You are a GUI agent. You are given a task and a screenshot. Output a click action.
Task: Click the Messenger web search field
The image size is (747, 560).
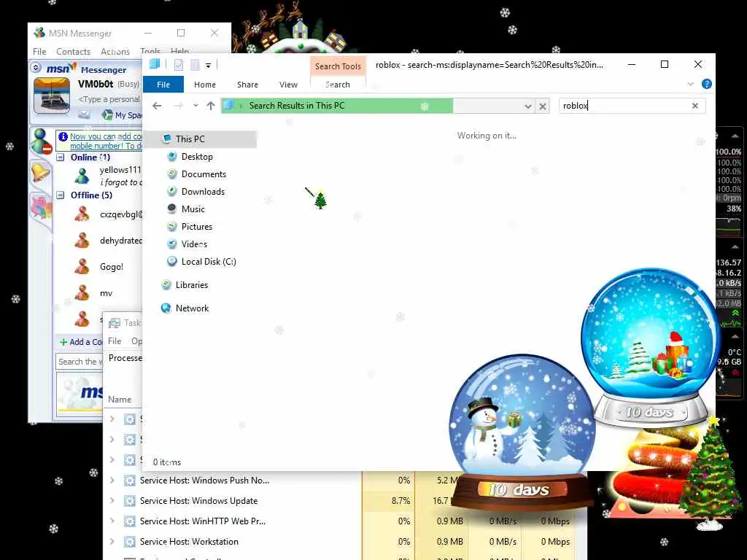pyautogui.click(x=79, y=362)
